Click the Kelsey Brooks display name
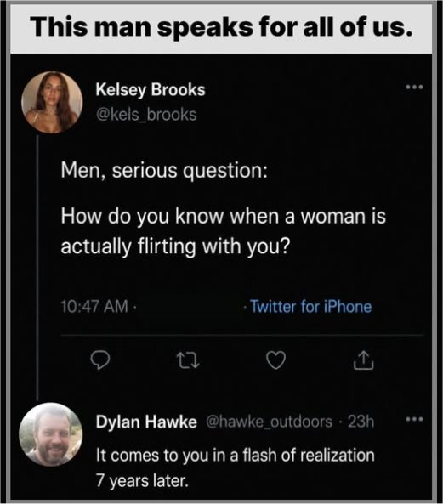 tap(151, 90)
